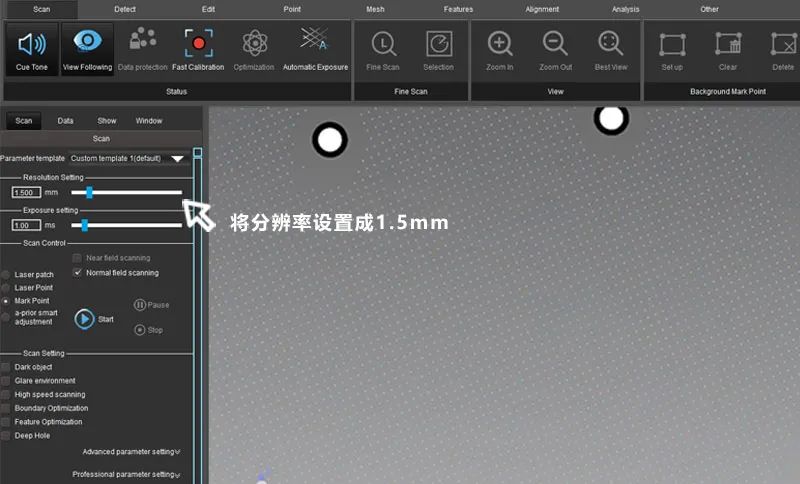
Task: Check the Dark object option
Action: [x=6, y=367]
